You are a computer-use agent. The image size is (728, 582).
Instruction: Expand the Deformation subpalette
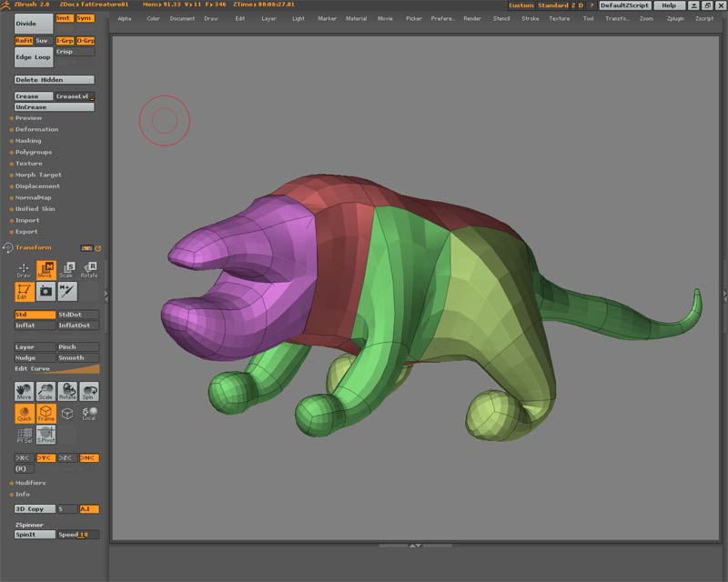[x=36, y=129]
